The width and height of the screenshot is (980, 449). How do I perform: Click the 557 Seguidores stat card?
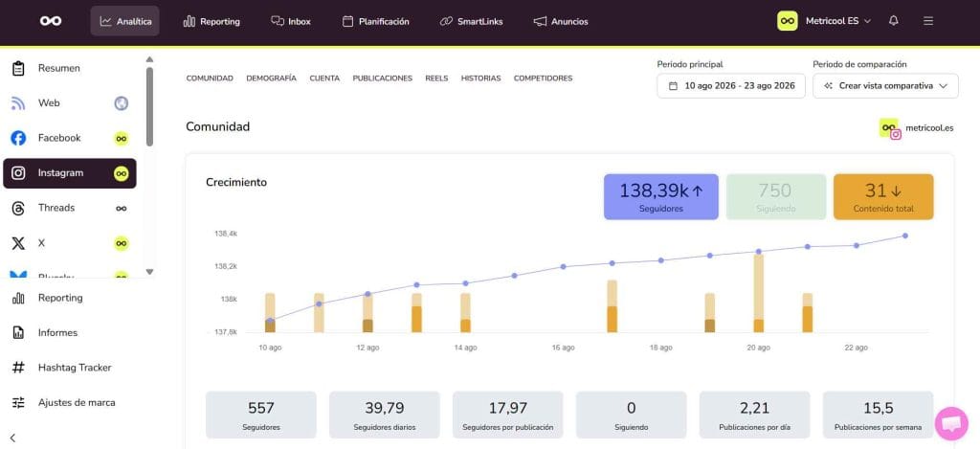point(261,415)
